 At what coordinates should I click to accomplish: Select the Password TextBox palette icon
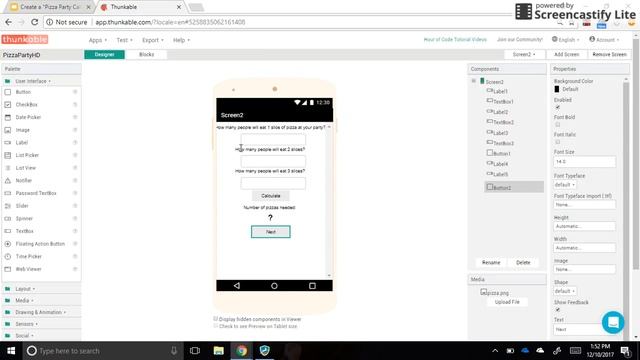[x=8, y=193]
